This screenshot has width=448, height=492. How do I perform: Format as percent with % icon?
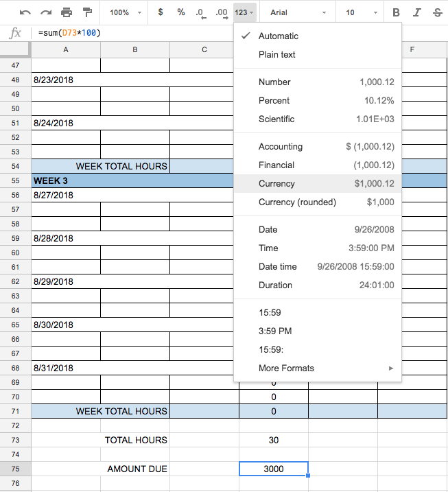(x=180, y=12)
